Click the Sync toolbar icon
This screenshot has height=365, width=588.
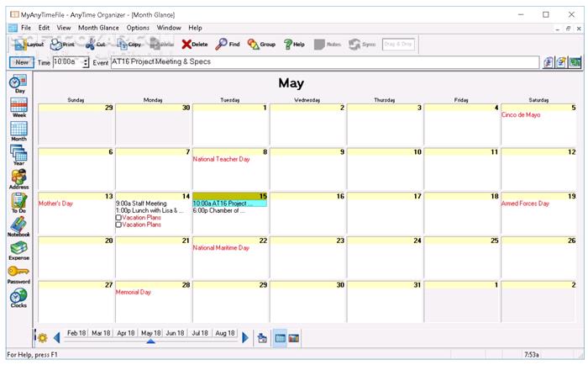click(362, 45)
